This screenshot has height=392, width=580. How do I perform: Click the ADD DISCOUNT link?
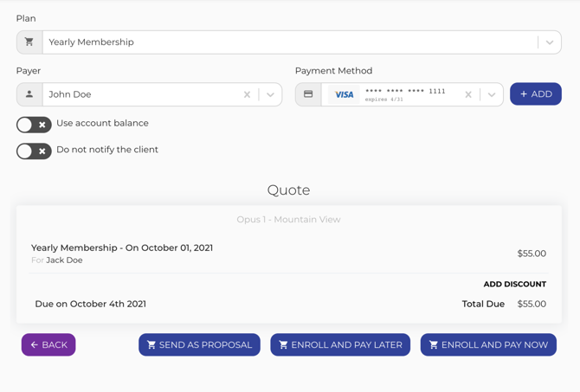coord(515,284)
